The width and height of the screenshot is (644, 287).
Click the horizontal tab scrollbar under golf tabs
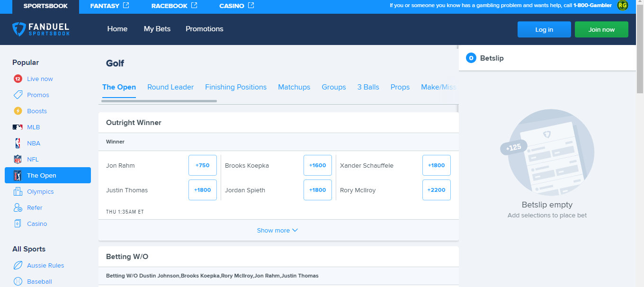point(159,101)
